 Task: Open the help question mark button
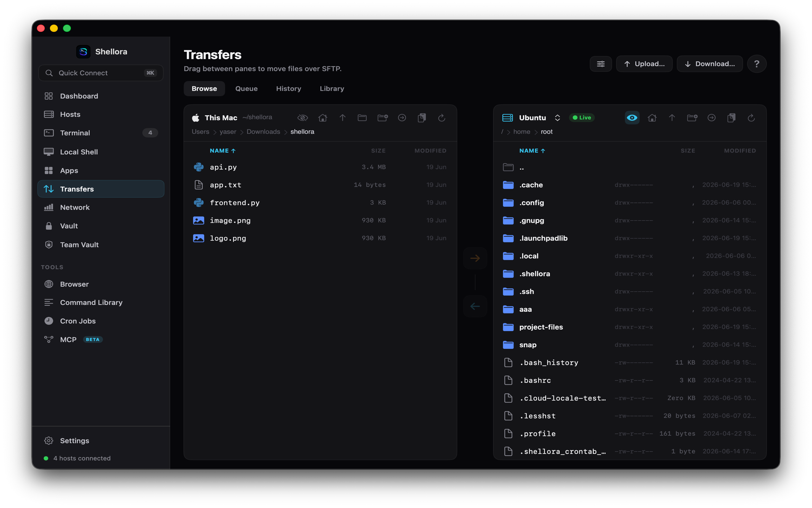point(756,64)
